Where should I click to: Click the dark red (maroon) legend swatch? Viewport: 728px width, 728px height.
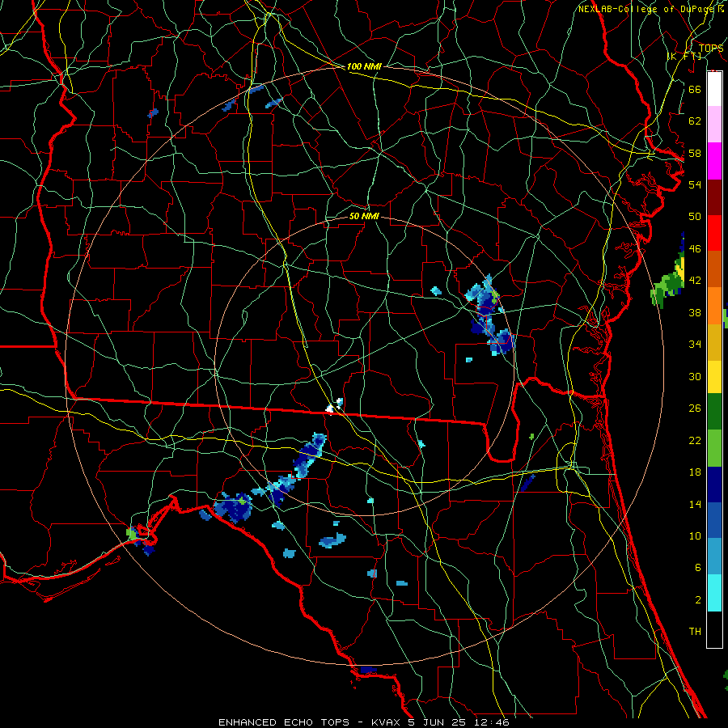(714, 197)
